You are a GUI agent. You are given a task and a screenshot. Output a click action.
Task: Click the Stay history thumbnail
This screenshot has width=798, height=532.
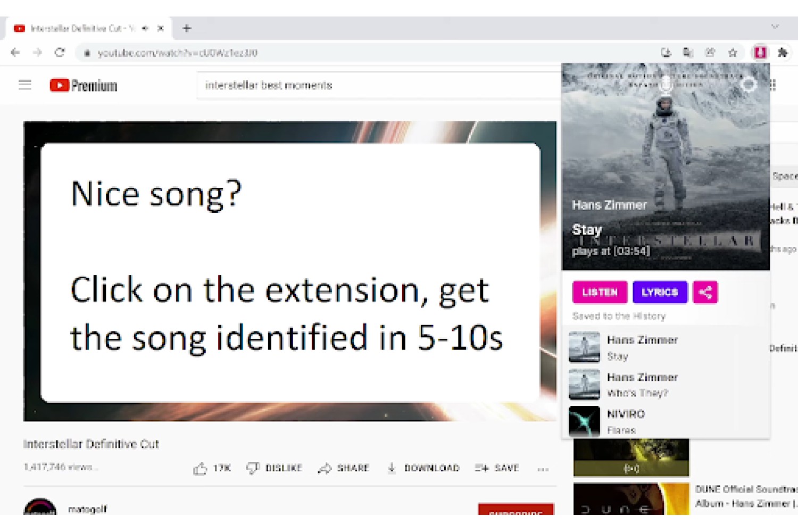coord(584,347)
